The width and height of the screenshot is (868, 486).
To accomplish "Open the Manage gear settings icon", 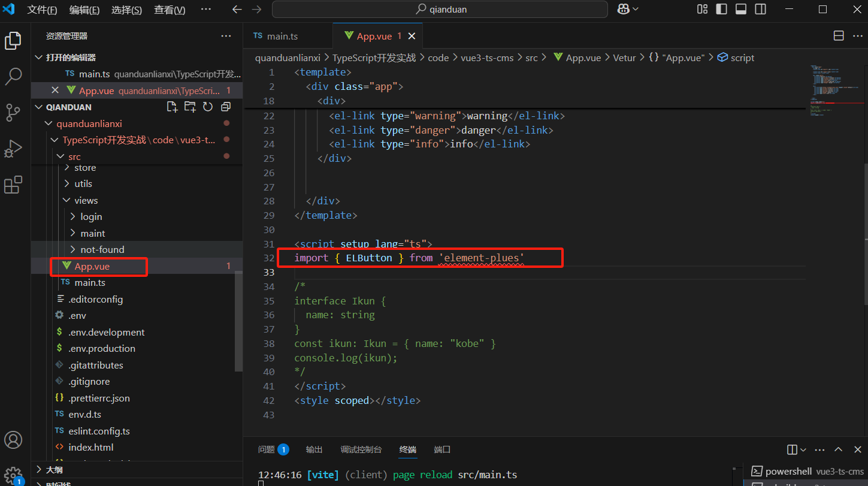I will [x=13, y=475].
